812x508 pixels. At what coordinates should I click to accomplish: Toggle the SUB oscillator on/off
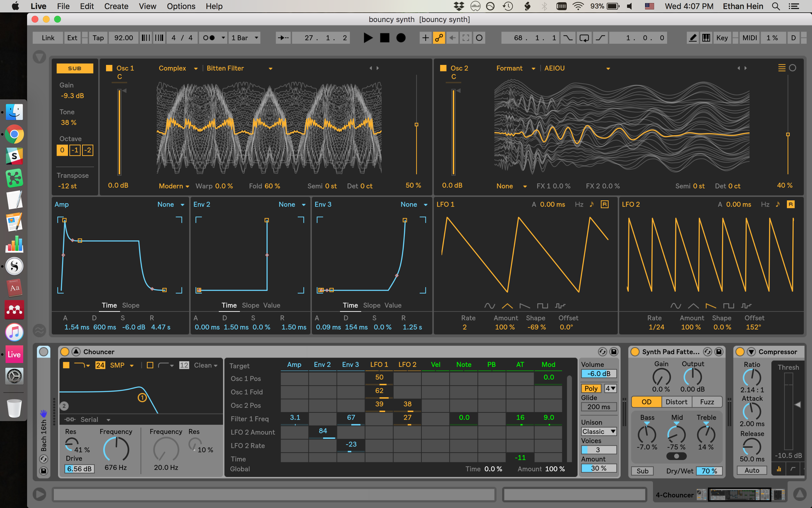pos(75,69)
